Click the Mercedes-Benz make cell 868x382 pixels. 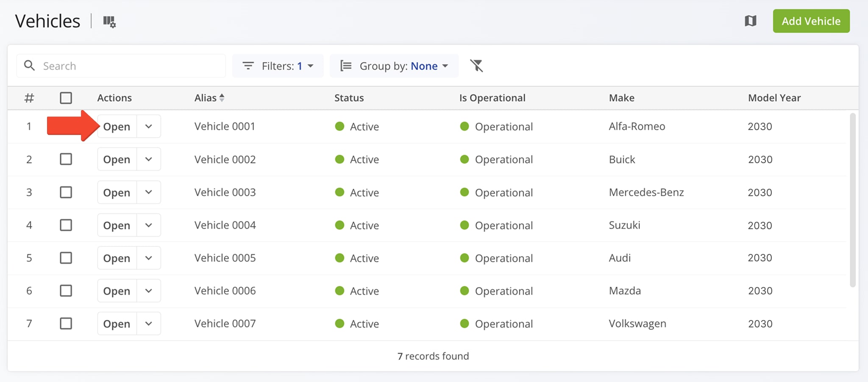[x=646, y=192]
